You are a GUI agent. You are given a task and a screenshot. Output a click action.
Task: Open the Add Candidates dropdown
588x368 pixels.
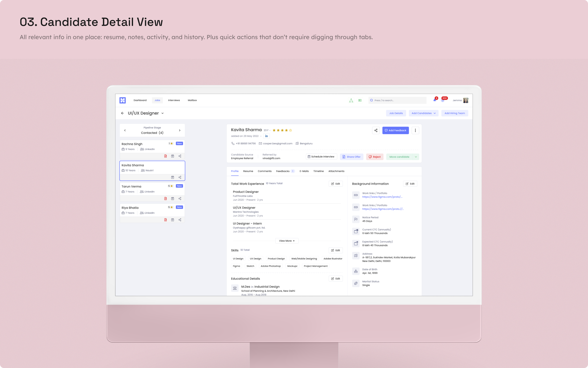pos(423,113)
